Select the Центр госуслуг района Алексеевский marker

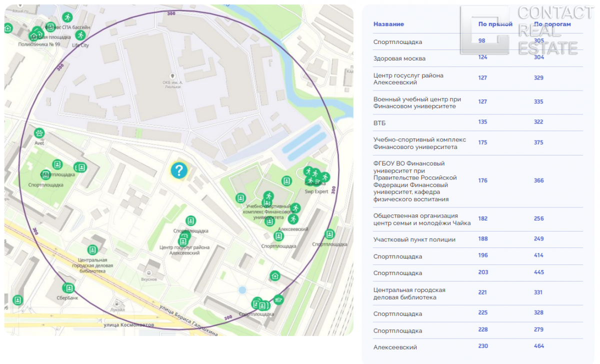(183, 240)
